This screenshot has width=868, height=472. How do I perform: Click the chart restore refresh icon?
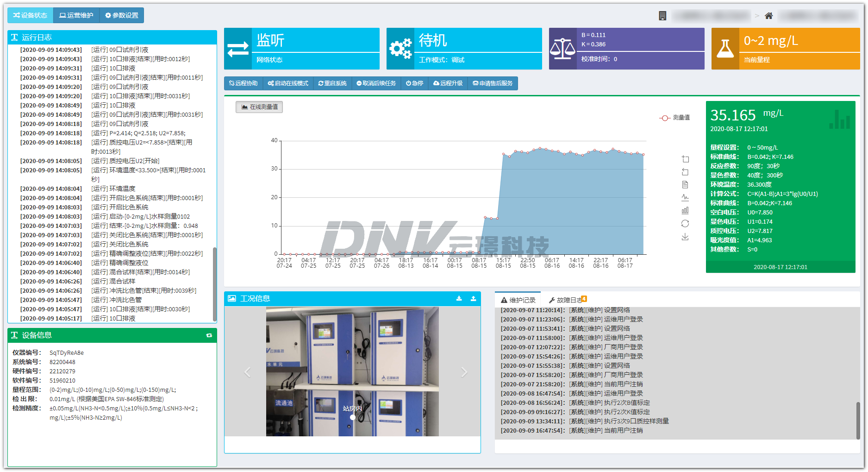685,223
